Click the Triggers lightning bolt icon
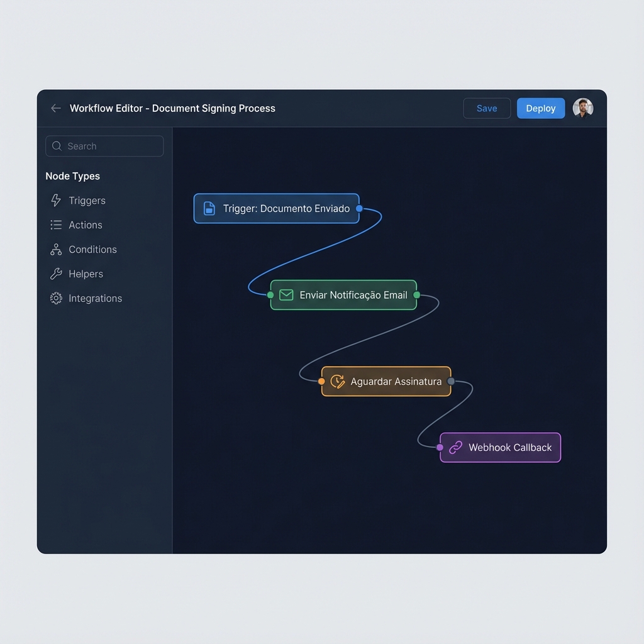 pos(56,201)
